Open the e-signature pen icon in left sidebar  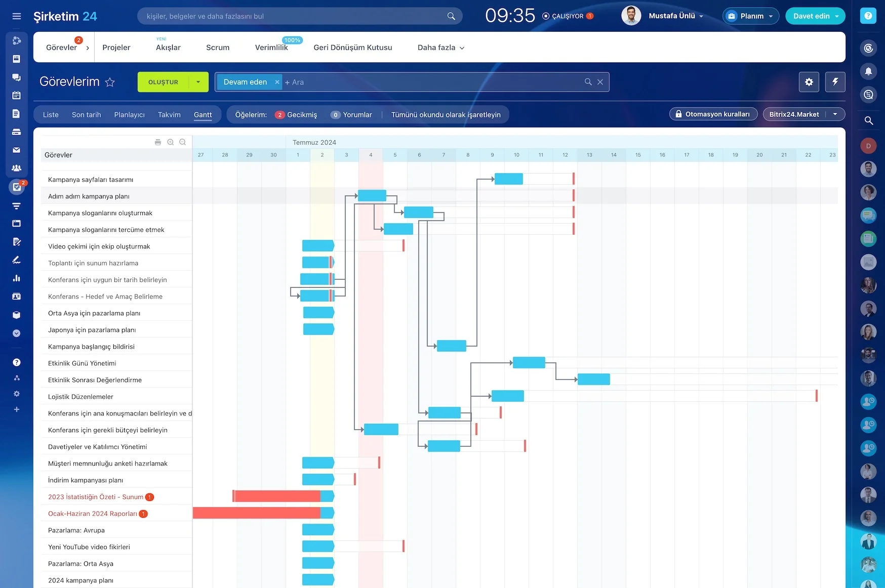click(17, 260)
